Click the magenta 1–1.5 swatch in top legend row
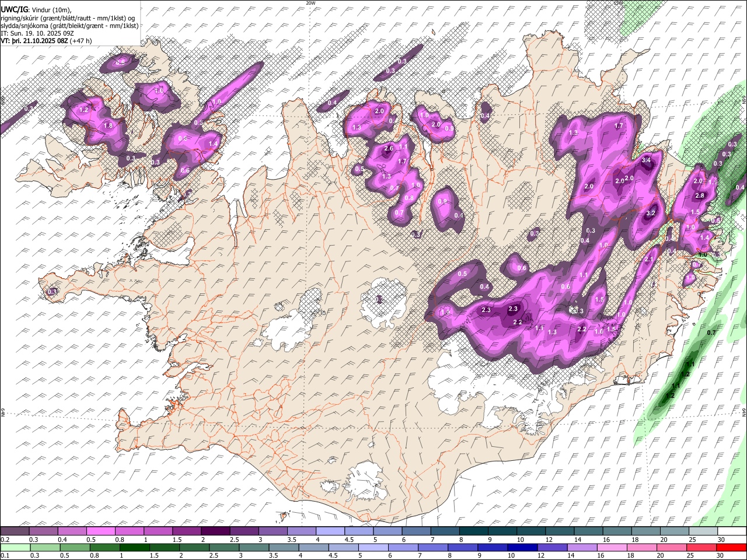Screen dimensions: 747x560 point(158,531)
